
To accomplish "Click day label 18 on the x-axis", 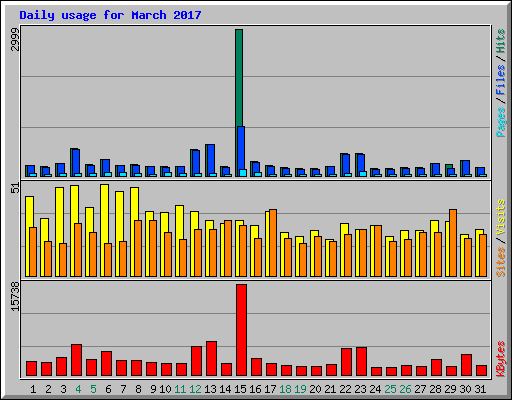I will (x=285, y=389).
